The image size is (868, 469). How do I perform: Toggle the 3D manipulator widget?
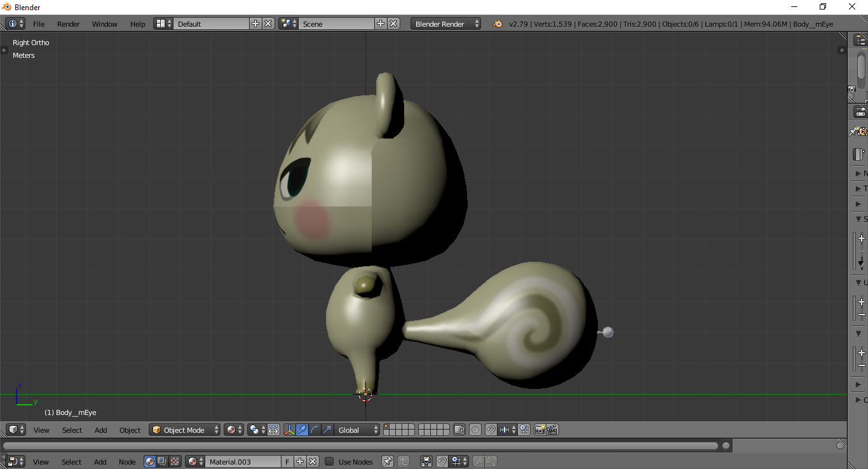[x=289, y=430]
